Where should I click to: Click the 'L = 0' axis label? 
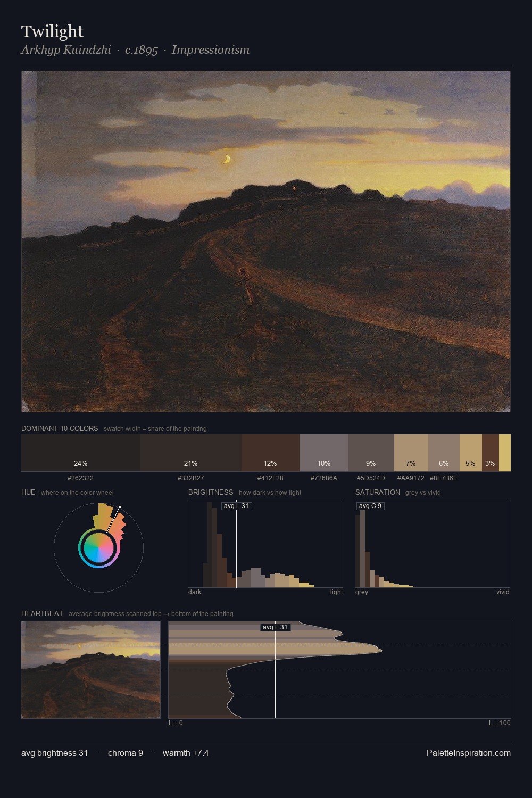(x=176, y=723)
